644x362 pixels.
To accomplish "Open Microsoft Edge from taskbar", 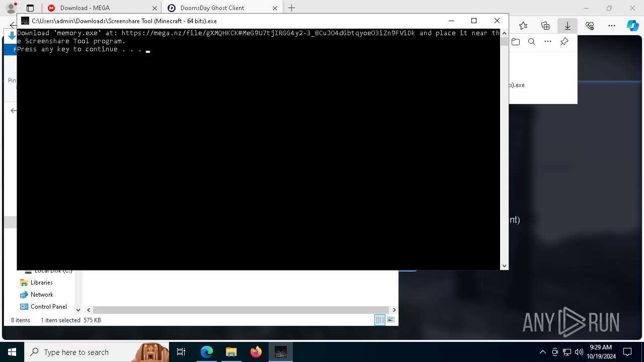I will tap(207, 352).
